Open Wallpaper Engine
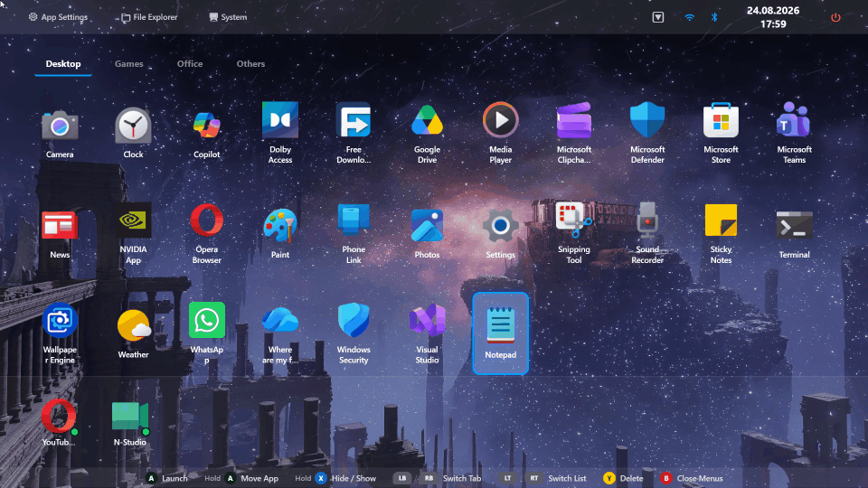This screenshot has width=868, height=488. coord(60,333)
